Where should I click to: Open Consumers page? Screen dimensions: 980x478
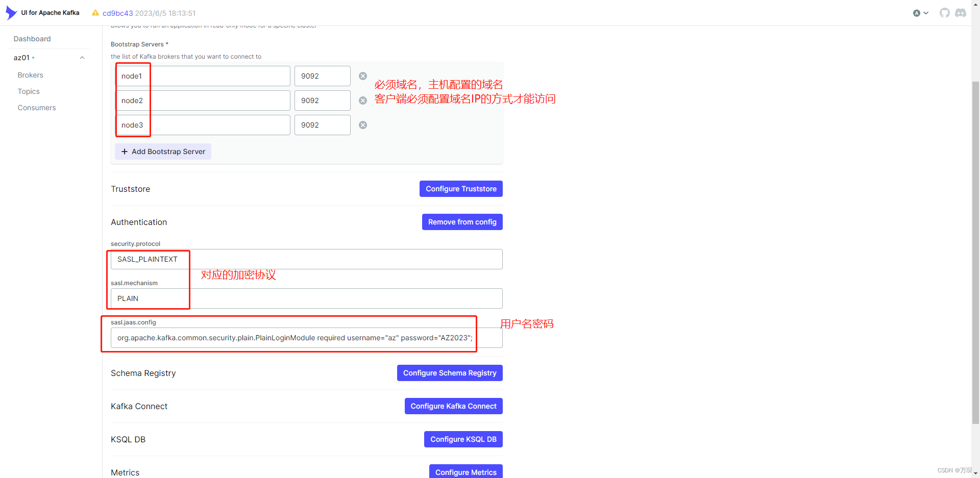pos(37,108)
